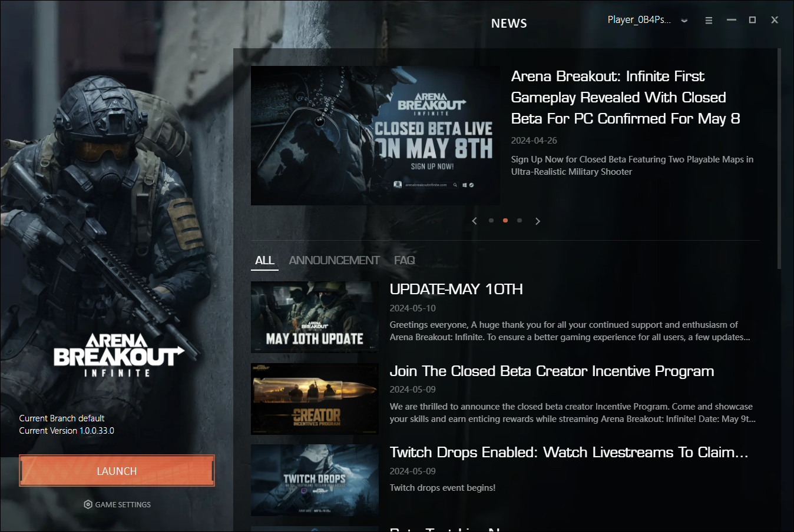This screenshot has height=532, width=794.
Task: Open the Creator Incentives Program thumbnail
Action: (x=315, y=399)
